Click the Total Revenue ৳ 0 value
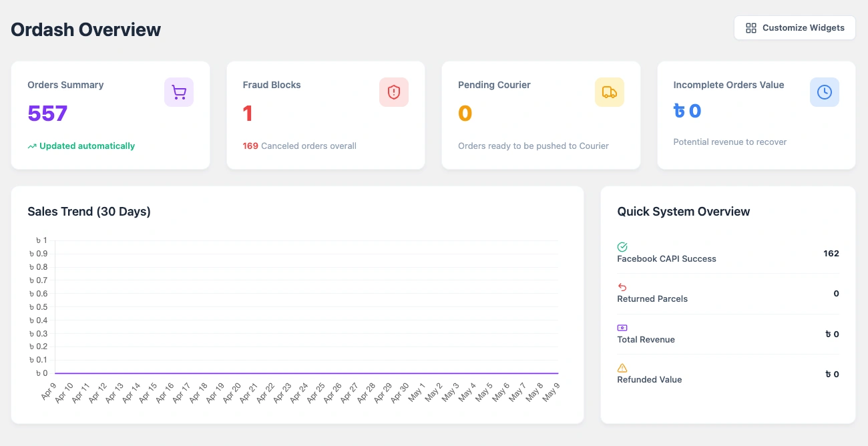Image resolution: width=868 pixels, height=446 pixels. tap(832, 334)
